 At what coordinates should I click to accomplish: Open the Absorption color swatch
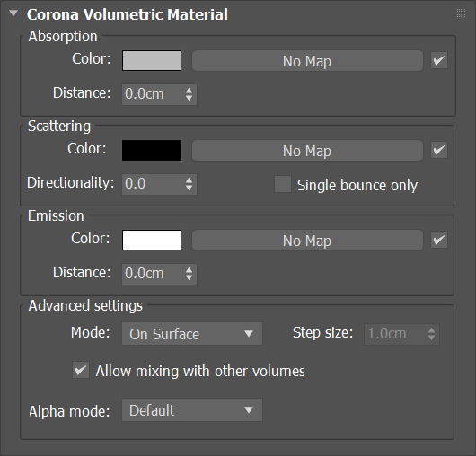pos(152,61)
